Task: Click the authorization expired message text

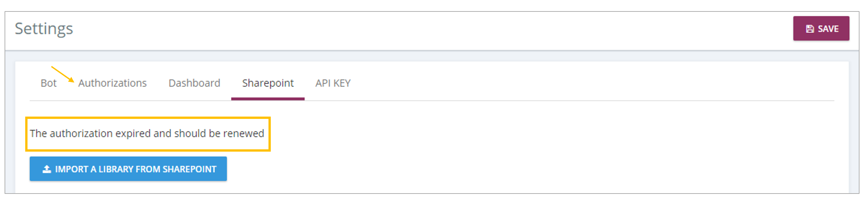Action: 147,134
